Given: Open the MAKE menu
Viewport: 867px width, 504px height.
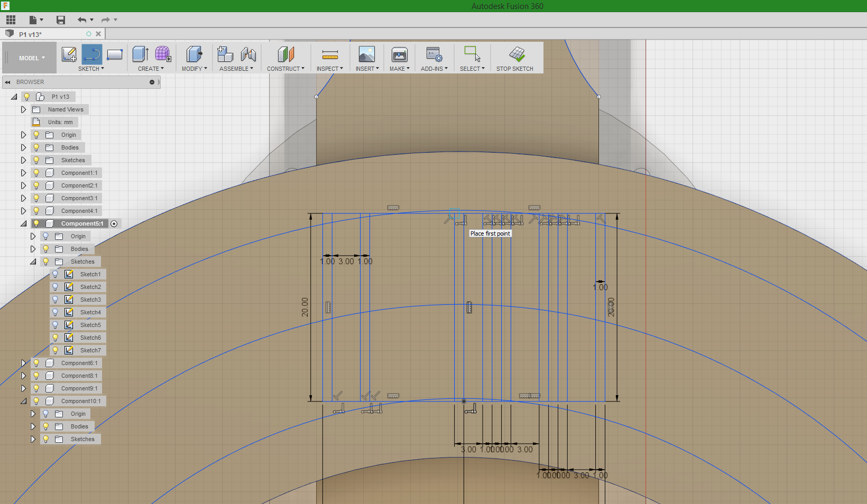Looking at the screenshot, I should tap(400, 69).
